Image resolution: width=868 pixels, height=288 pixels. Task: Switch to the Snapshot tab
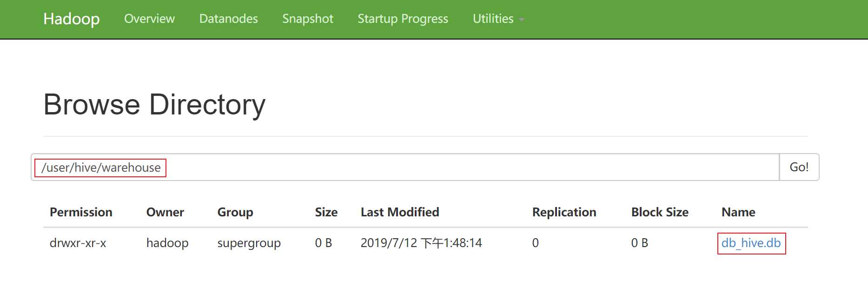pos(308,19)
